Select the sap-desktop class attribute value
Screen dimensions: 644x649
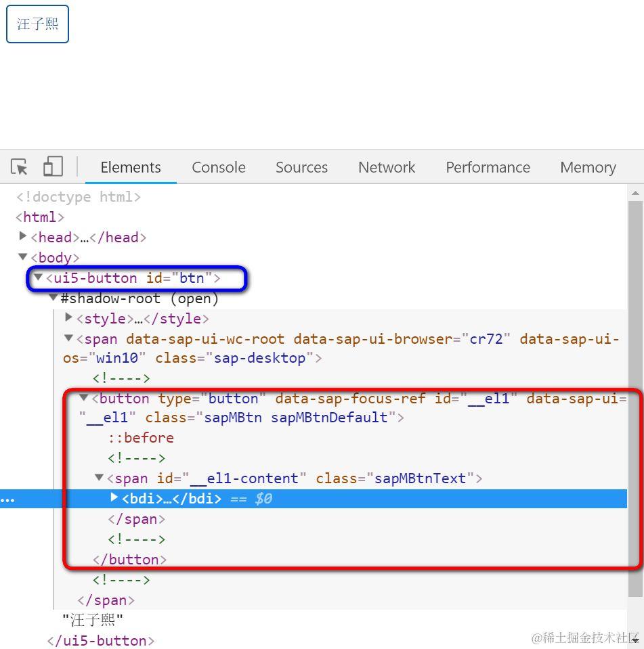pos(259,357)
